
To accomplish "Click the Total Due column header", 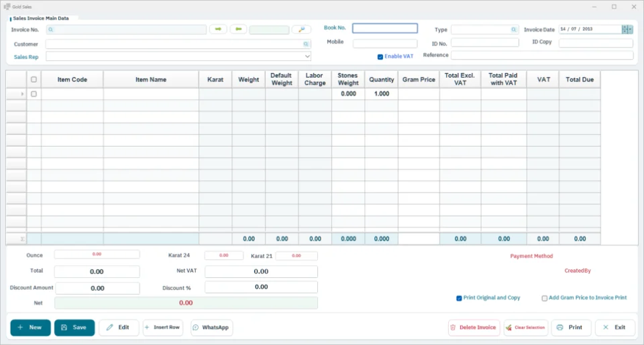I will tap(580, 80).
